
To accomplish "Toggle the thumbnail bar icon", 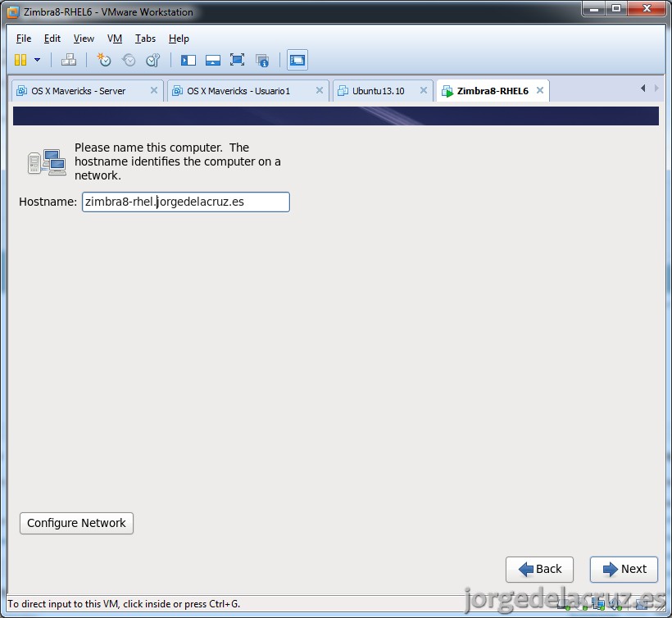I will (x=212, y=60).
